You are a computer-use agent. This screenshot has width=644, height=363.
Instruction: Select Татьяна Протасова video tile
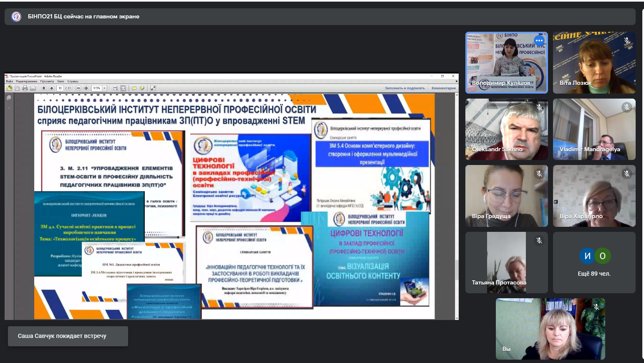(x=506, y=262)
